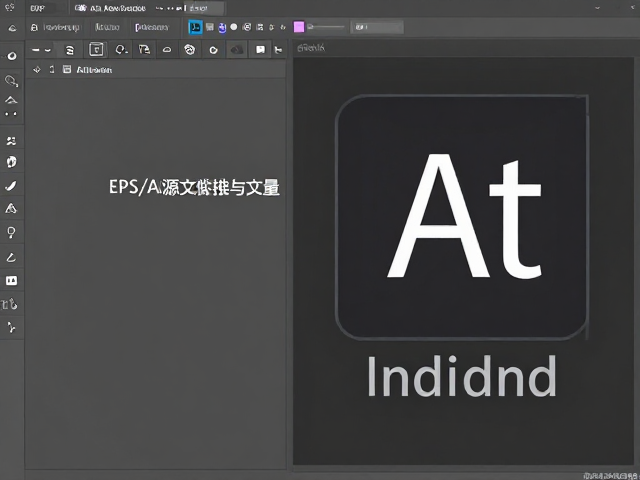Select the angled eraser-like tool
Image resolution: width=640 pixels, height=480 pixels.
[11, 257]
